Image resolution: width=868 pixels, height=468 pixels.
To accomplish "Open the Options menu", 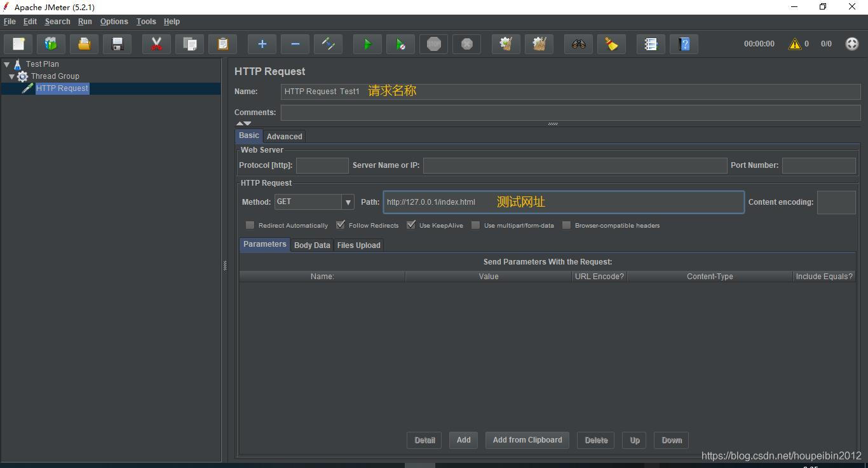I will pyautogui.click(x=114, y=22).
